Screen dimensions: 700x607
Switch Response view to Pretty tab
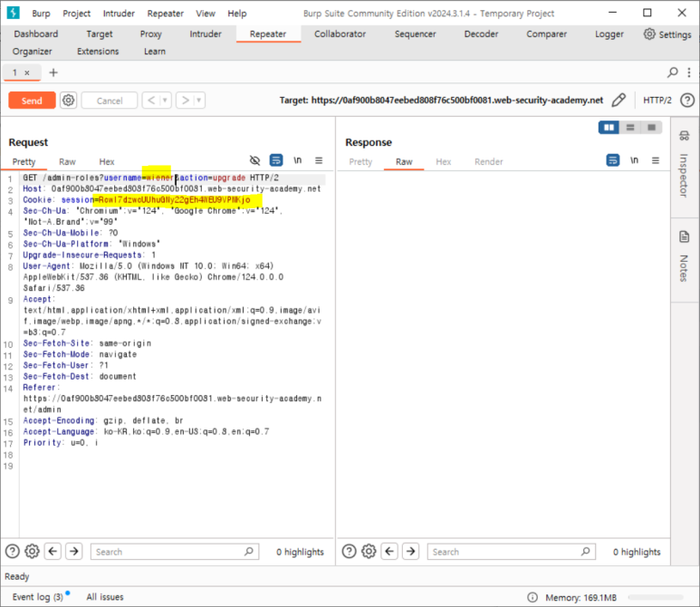[x=360, y=161]
